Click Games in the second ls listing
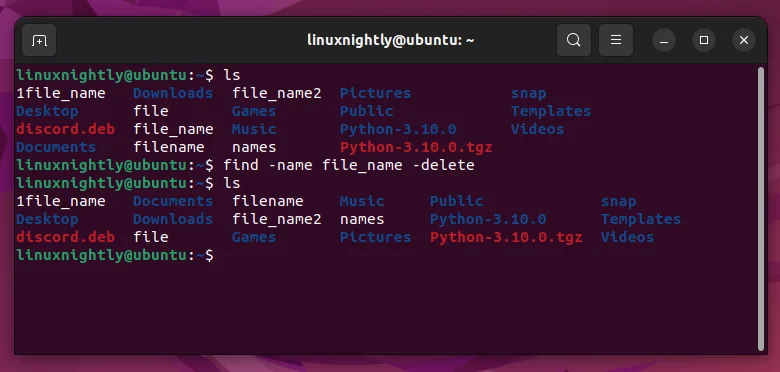The width and height of the screenshot is (780, 372). [x=254, y=237]
